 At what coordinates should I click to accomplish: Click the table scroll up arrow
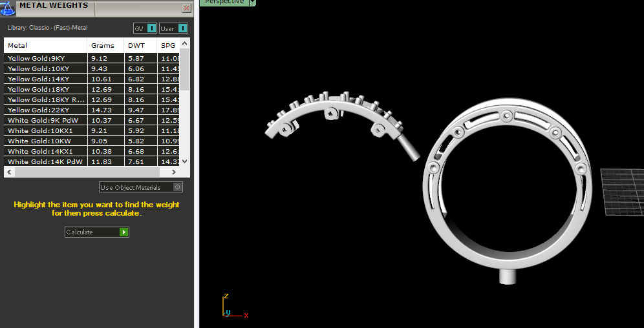tap(184, 43)
